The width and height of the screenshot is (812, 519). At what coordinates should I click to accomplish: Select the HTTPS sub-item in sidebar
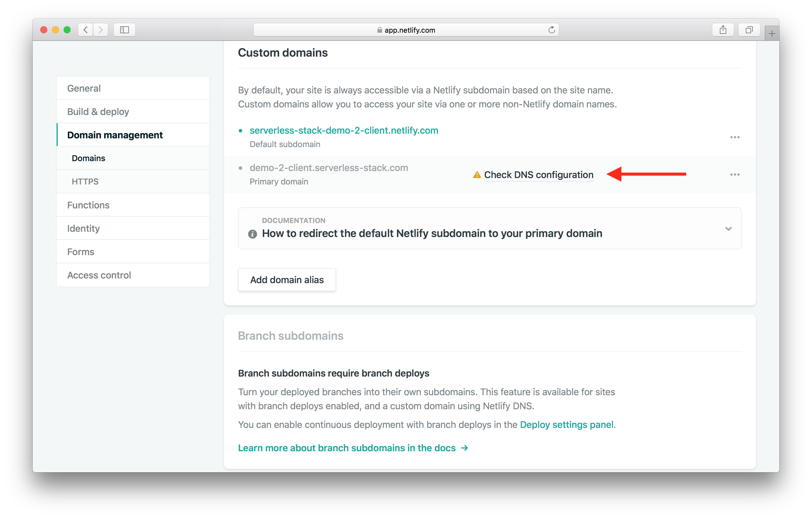point(85,182)
